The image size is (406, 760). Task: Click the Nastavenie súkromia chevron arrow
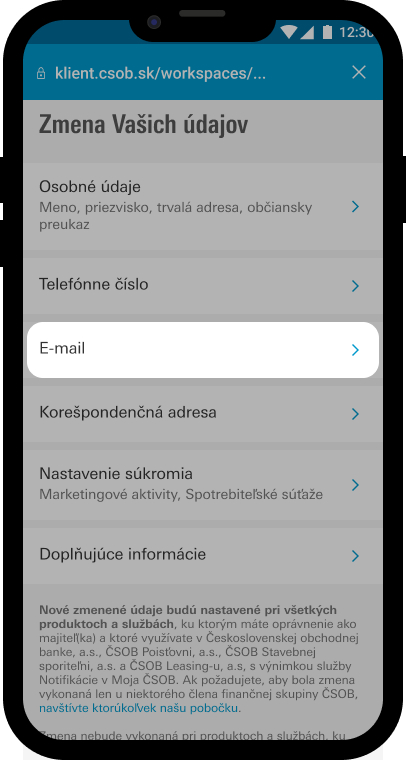356,485
